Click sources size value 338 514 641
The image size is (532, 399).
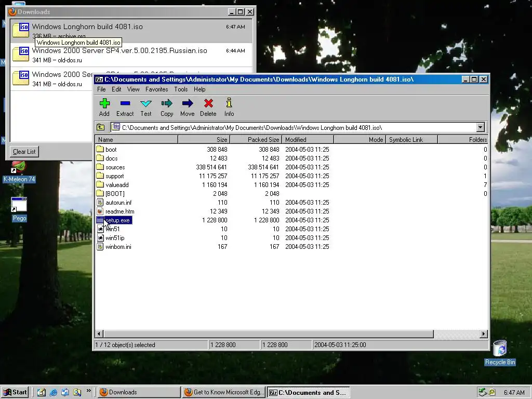point(211,167)
